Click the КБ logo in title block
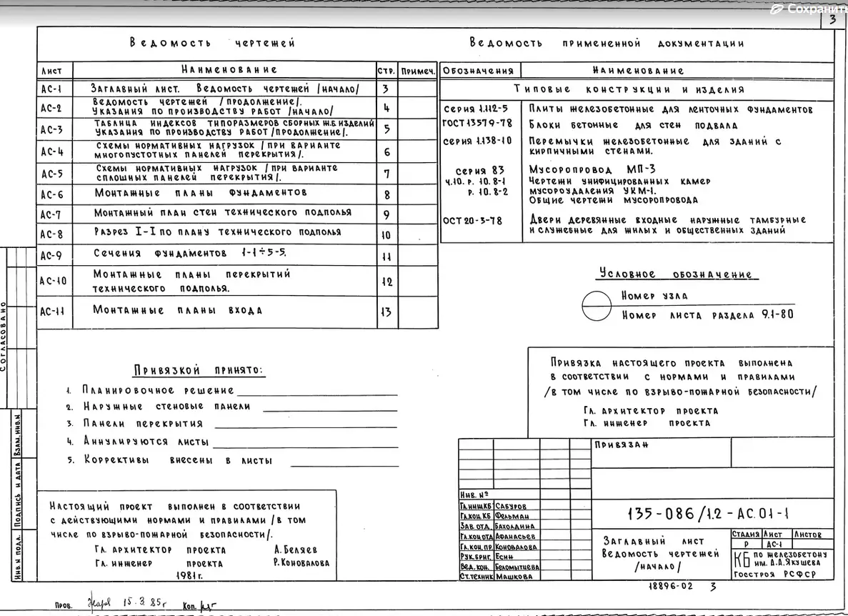 (x=739, y=558)
